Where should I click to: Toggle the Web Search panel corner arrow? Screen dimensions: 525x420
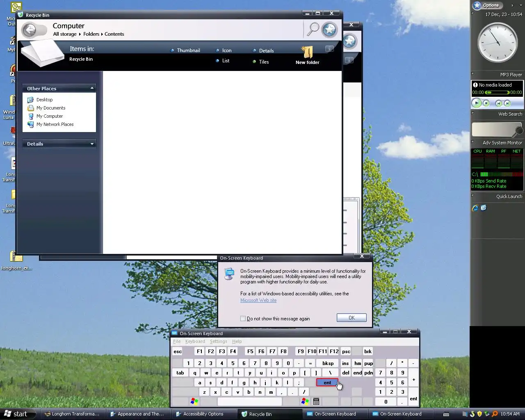(x=473, y=113)
